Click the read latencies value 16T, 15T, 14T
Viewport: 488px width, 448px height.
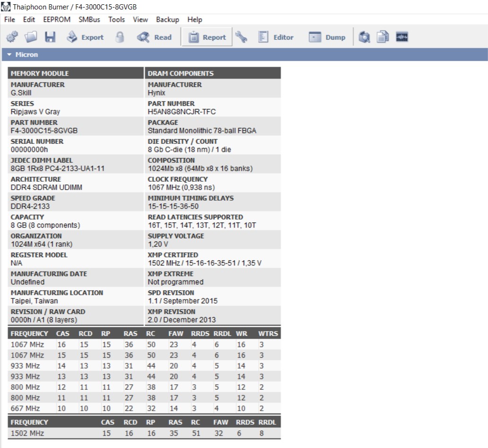[201, 225]
